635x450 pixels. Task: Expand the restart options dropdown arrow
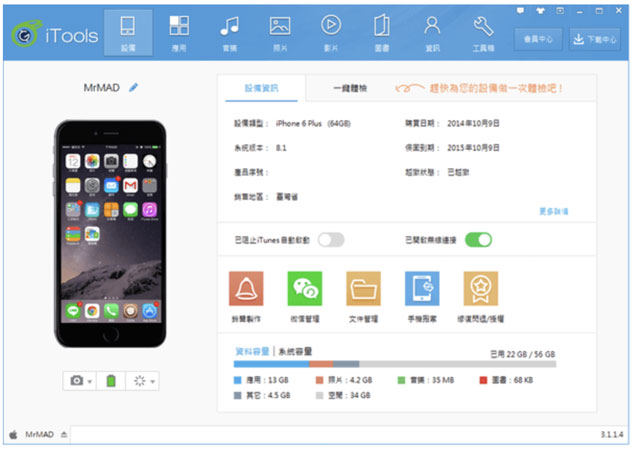pyautogui.click(x=153, y=382)
